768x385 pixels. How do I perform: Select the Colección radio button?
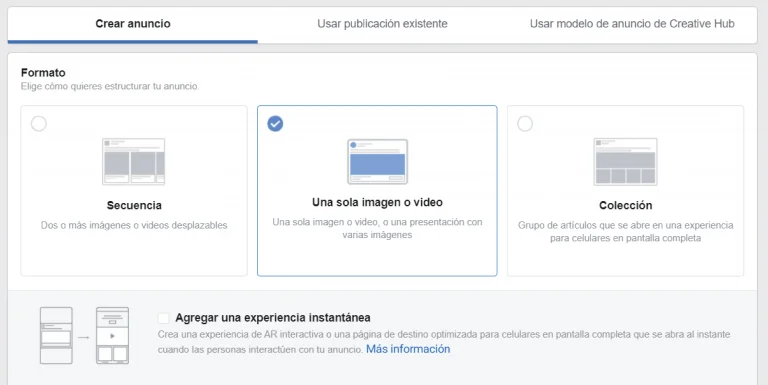pyautogui.click(x=525, y=123)
